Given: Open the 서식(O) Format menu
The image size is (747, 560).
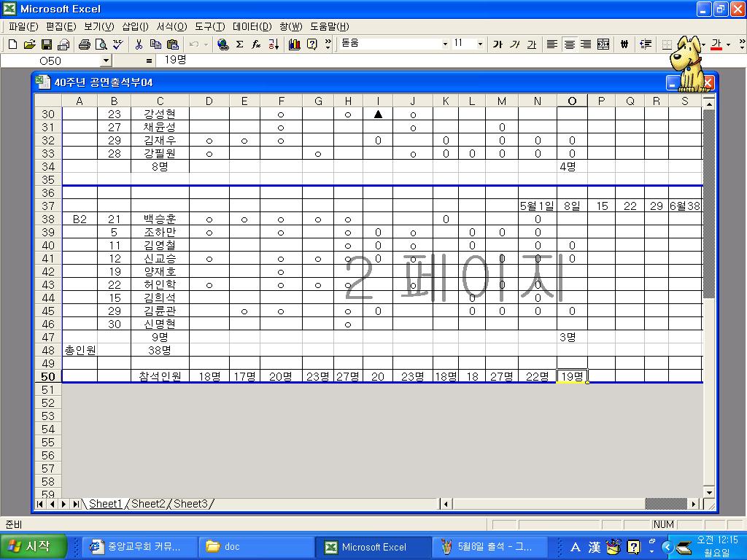Looking at the screenshot, I should [x=171, y=26].
